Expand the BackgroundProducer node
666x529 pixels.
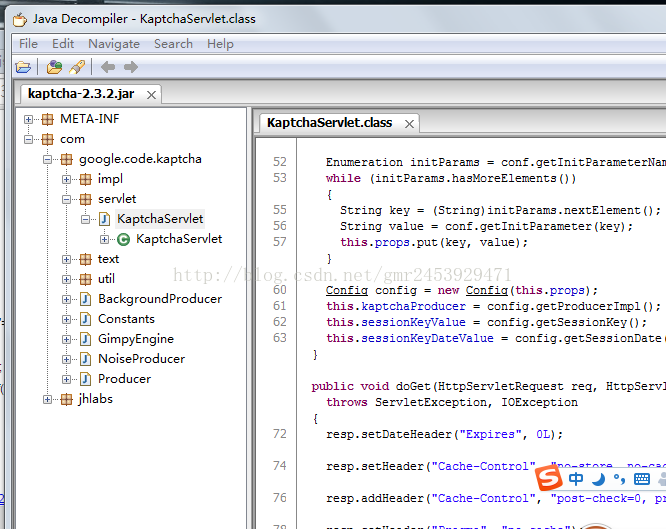pos(66,299)
